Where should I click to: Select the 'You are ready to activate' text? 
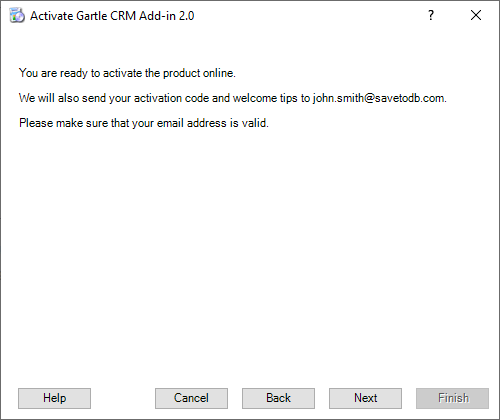tap(127, 73)
